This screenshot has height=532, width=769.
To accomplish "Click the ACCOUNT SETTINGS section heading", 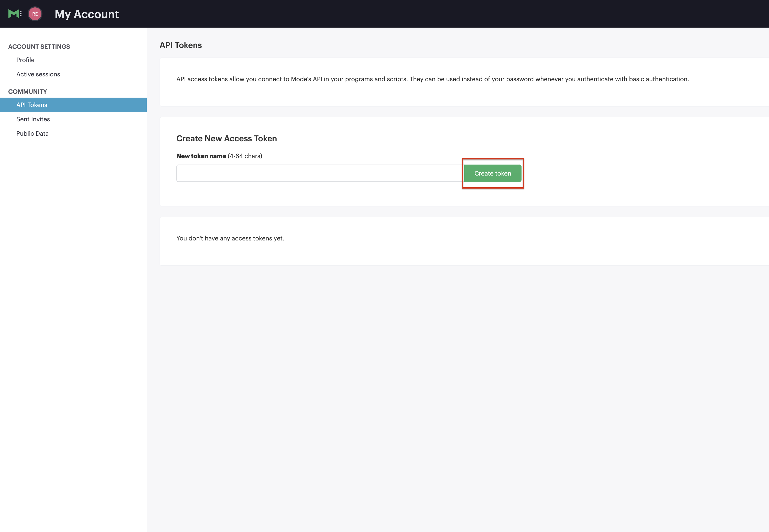I will tap(39, 47).
